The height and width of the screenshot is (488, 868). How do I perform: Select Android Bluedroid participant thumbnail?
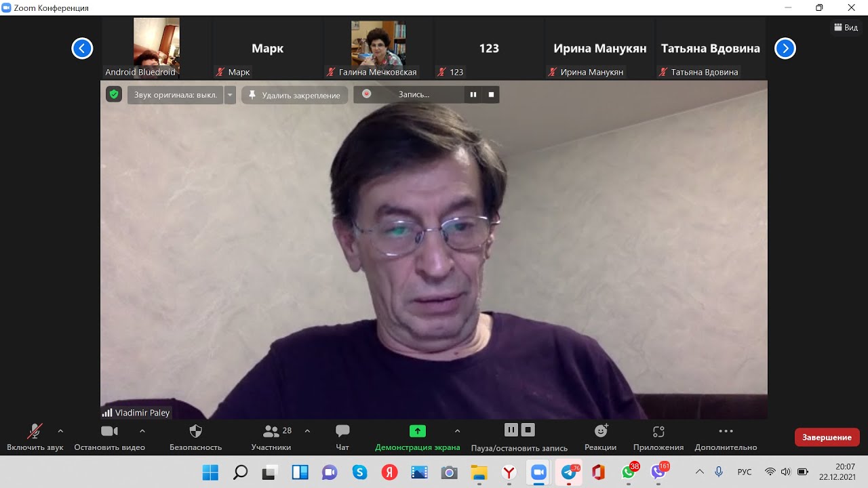click(x=157, y=48)
